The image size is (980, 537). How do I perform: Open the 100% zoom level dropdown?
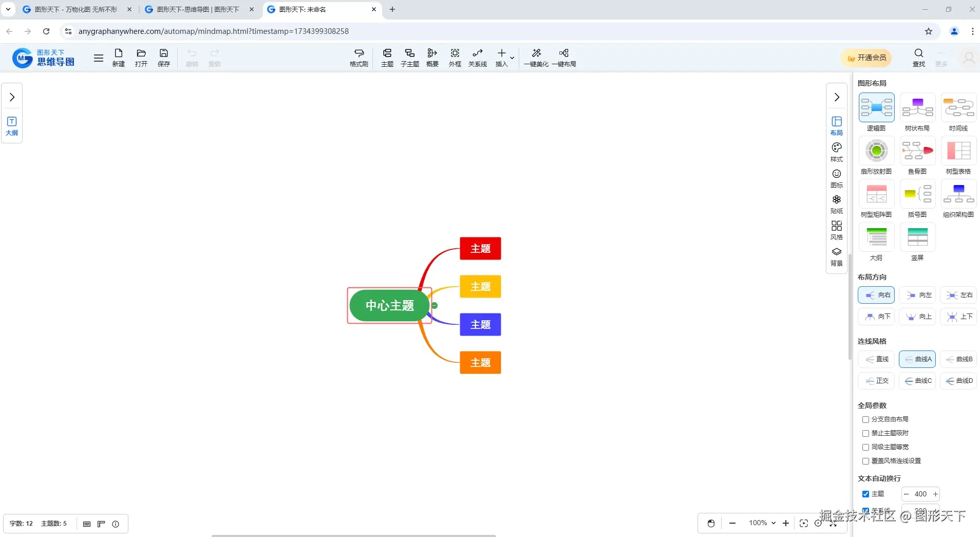pos(762,523)
